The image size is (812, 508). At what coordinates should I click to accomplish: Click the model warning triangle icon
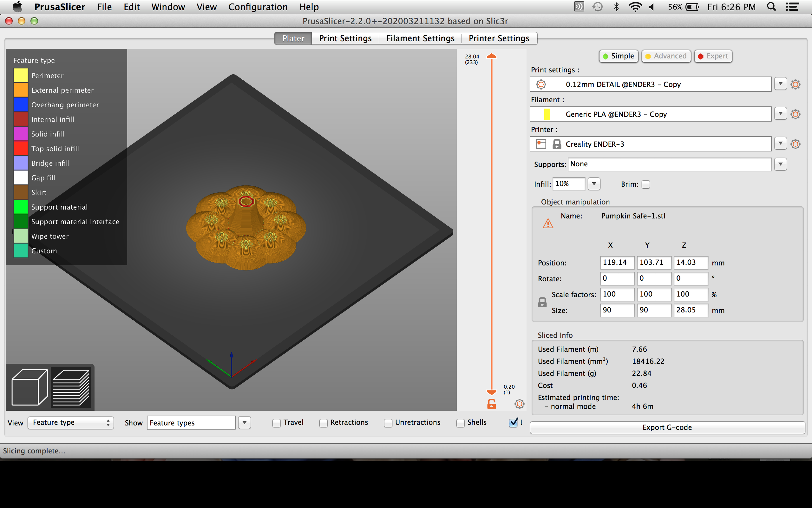548,224
